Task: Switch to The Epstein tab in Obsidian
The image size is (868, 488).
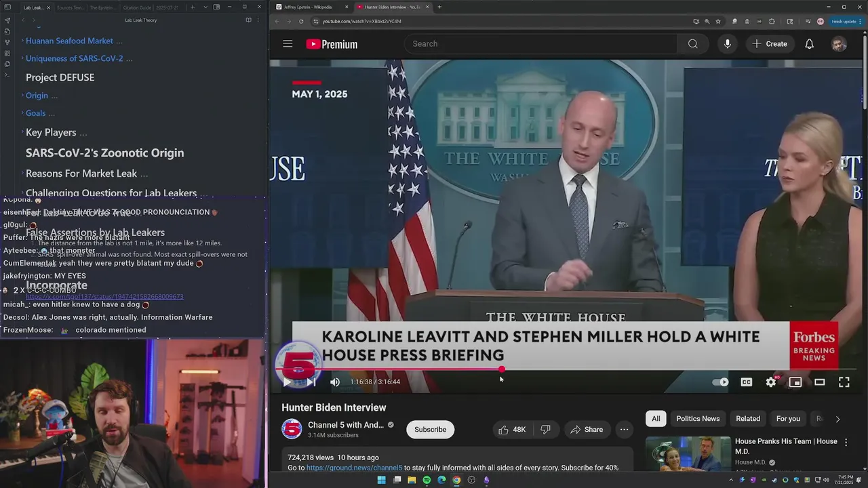Action: click(x=104, y=7)
